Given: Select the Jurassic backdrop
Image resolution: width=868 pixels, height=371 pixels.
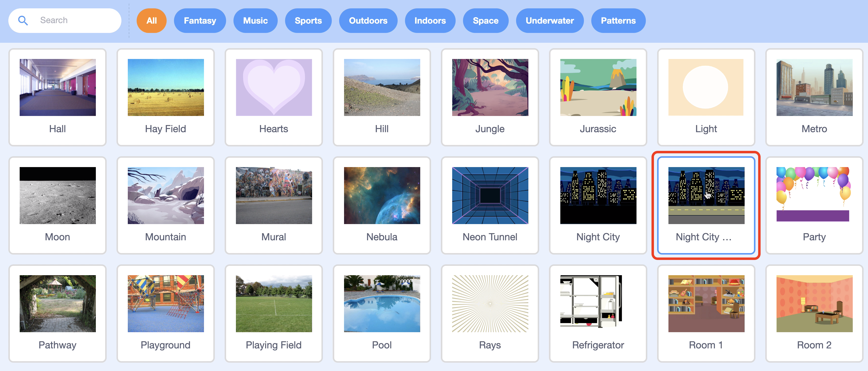Looking at the screenshot, I should (598, 97).
